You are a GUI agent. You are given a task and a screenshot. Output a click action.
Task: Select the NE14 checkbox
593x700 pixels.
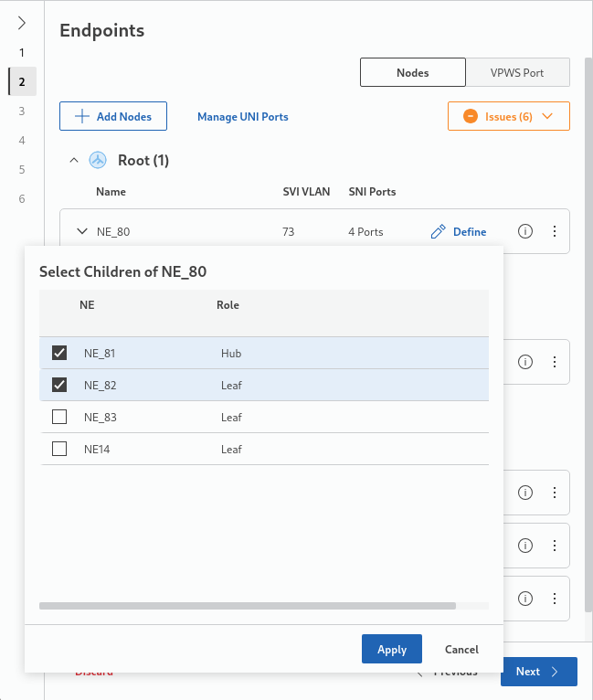pyautogui.click(x=59, y=449)
